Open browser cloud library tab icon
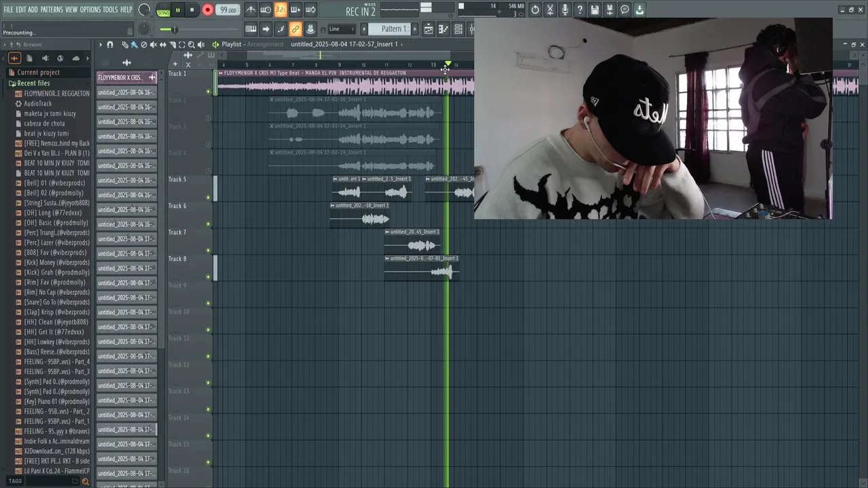The width and height of the screenshot is (868, 488). (x=76, y=58)
